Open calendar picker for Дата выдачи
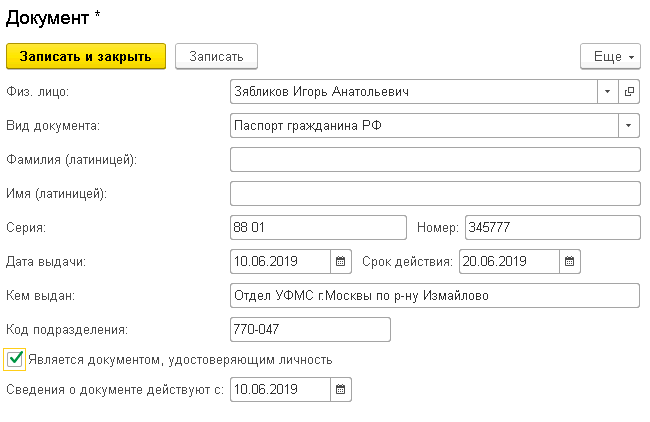This screenshot has width=650, height=422. 341,262
